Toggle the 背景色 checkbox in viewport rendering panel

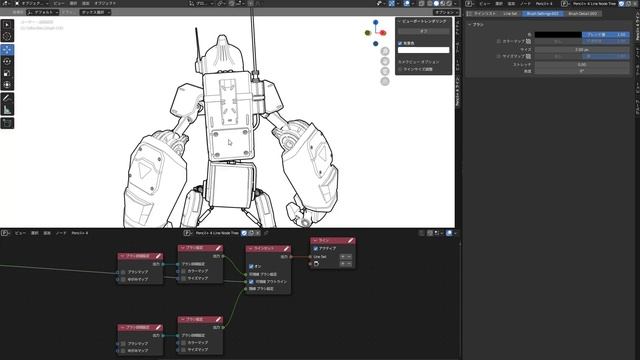[x=400, y=43]
